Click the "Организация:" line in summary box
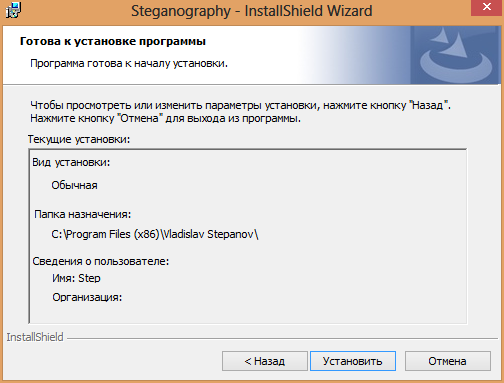This screenshot has width=504, height=383. 87,297
